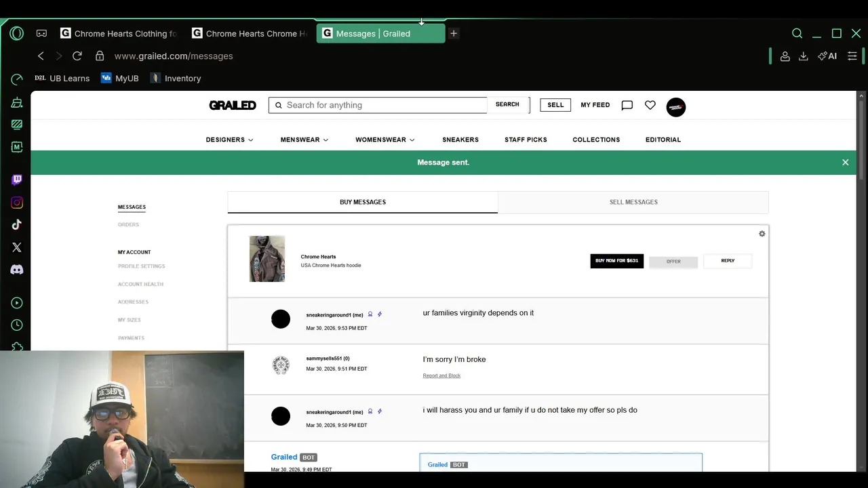Viewport: 868px width, 488px height.
Task: Click the Offer button
Action: pyautogui.click(x=673, y=262)
